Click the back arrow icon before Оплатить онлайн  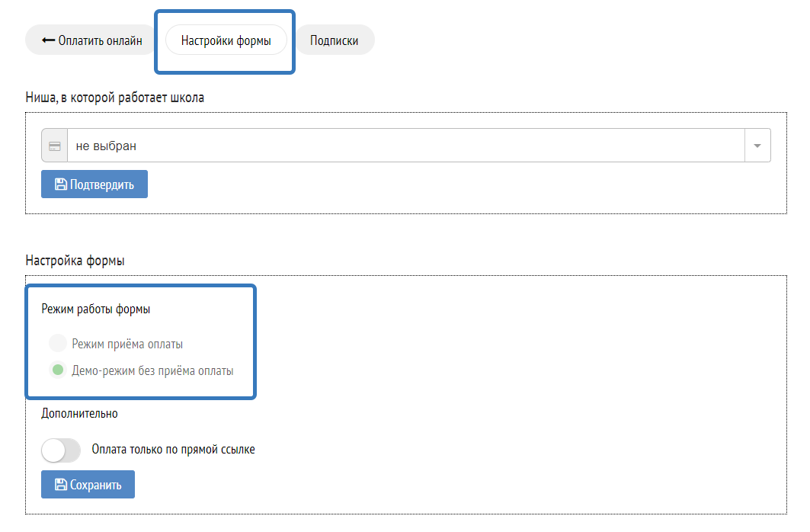(48, 40)
